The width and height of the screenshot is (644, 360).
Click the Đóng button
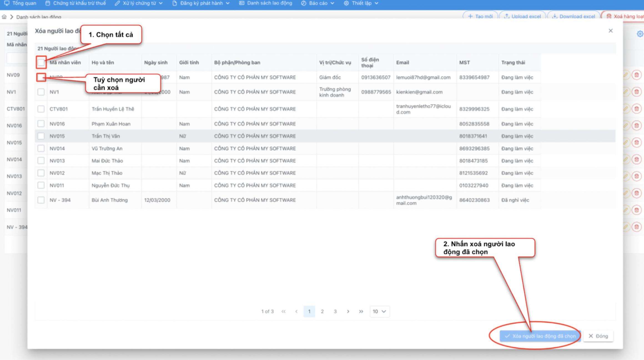pyautogui.click(x=598, y=336)
